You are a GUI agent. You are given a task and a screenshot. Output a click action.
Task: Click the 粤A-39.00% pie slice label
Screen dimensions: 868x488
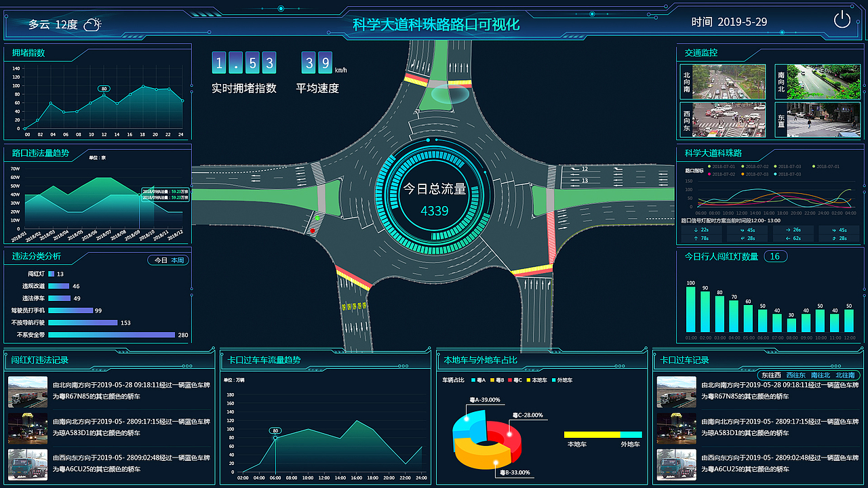[x=485, y=400]
